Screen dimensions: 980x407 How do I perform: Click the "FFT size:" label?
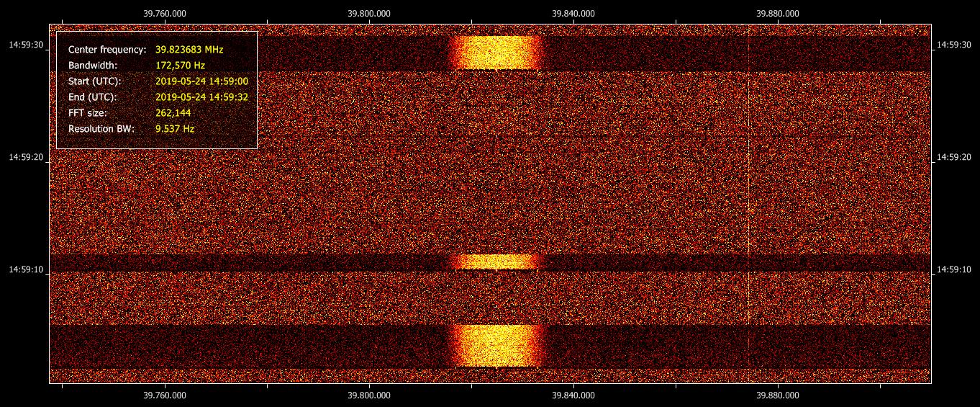pos(87,113)
